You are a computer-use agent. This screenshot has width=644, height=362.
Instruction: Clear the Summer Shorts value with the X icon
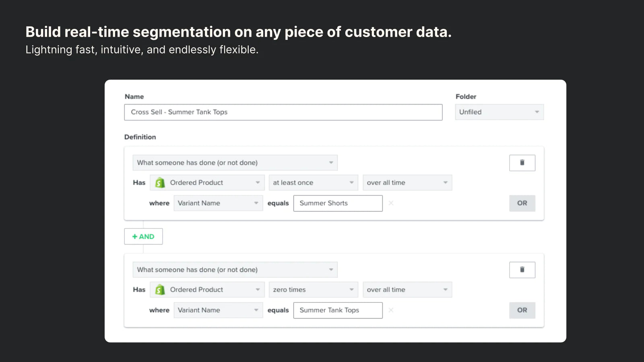[x=391, y=203]
